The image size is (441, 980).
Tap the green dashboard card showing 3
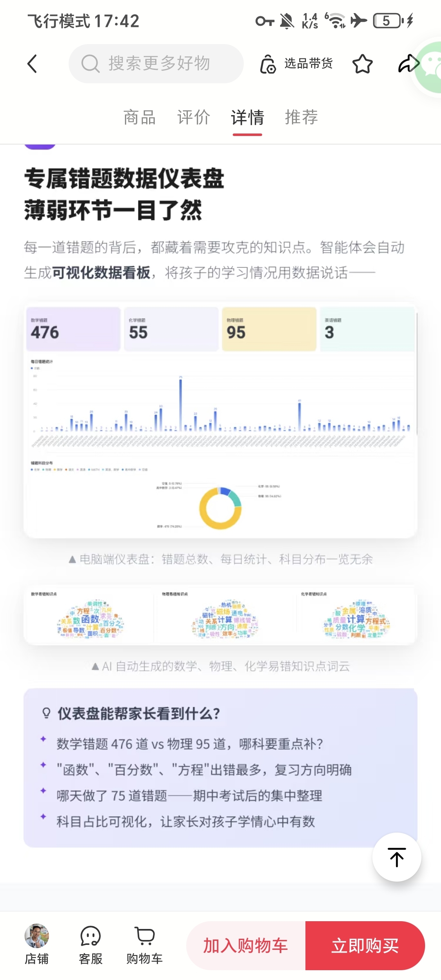tap(367, 329)
